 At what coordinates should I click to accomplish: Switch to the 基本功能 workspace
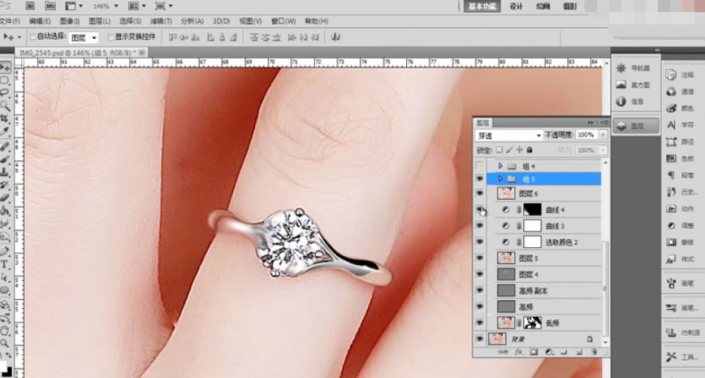click(482, 6)
